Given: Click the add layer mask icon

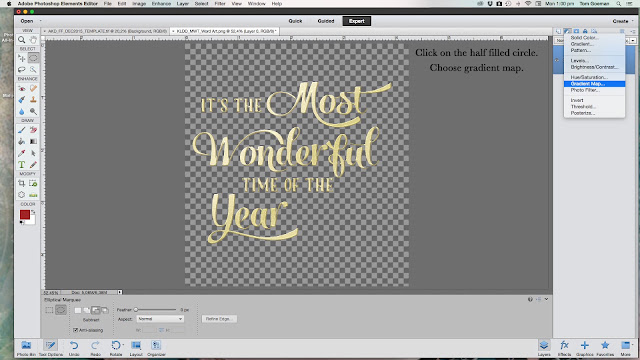Looking at the screenshot, I should (x=576, y=31).
